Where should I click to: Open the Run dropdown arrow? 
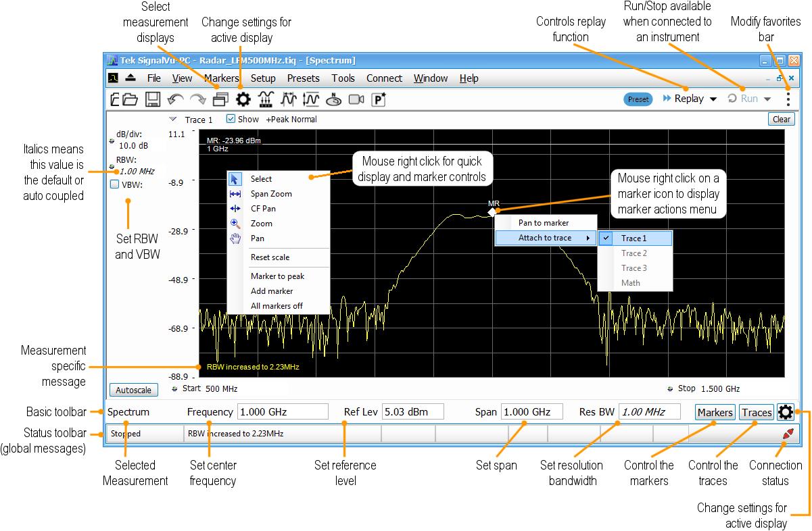tap(767, 99)
